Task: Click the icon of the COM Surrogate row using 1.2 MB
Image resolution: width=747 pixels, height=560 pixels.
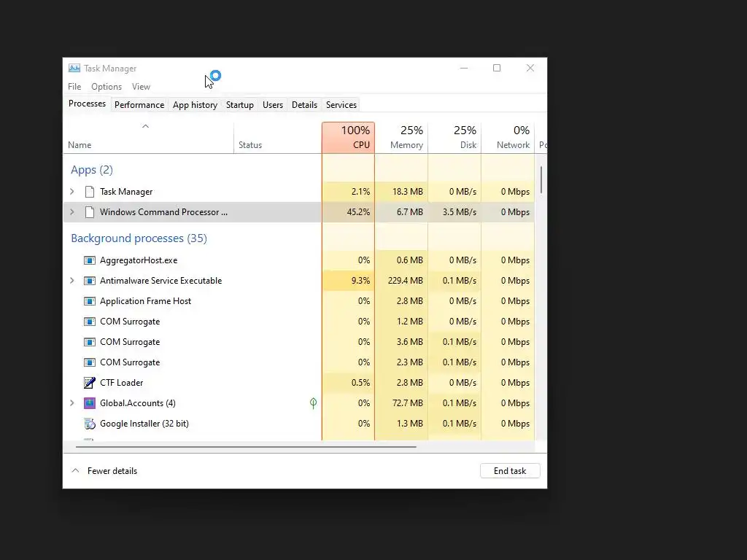Action: [89, 322]
